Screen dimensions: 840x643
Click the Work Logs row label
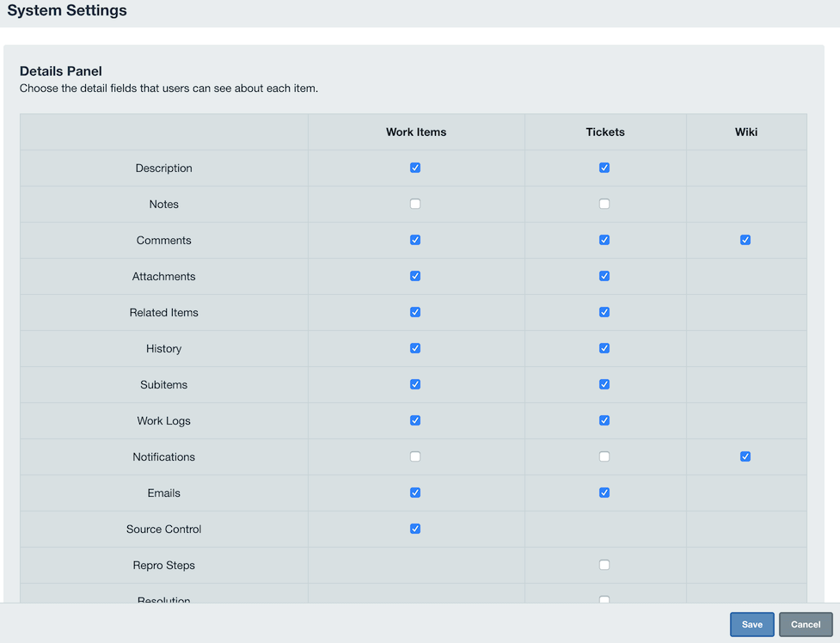pos(164,421)
